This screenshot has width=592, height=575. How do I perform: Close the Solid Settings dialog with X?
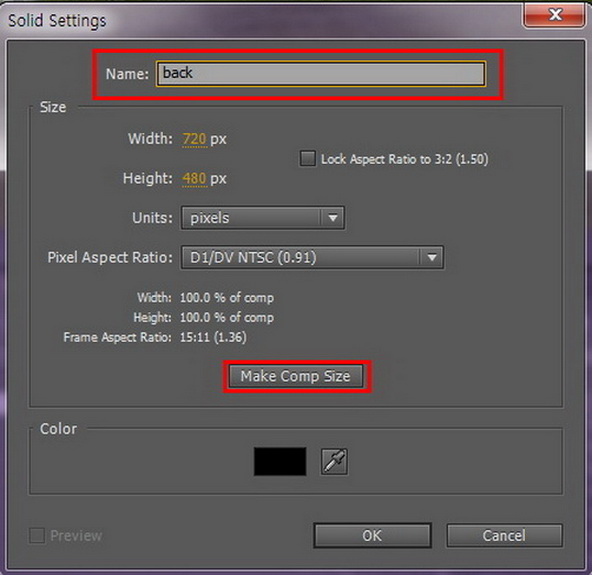pos(554,15)
